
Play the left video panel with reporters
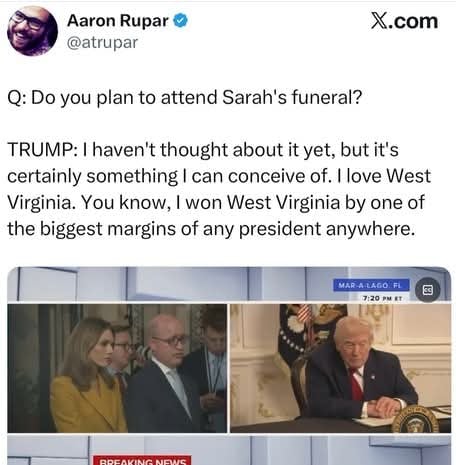click(x=117, y=368)
